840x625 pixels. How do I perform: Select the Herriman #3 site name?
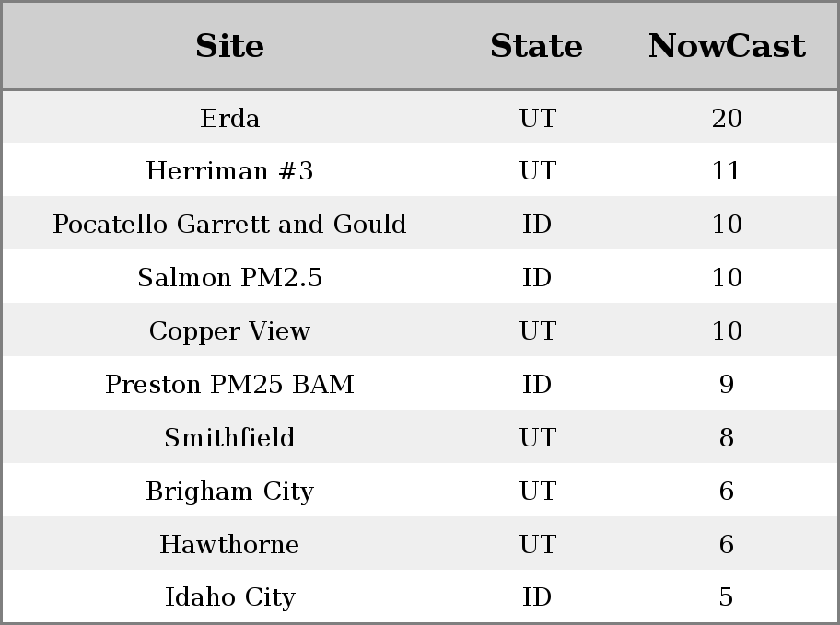tap(229, 171)
